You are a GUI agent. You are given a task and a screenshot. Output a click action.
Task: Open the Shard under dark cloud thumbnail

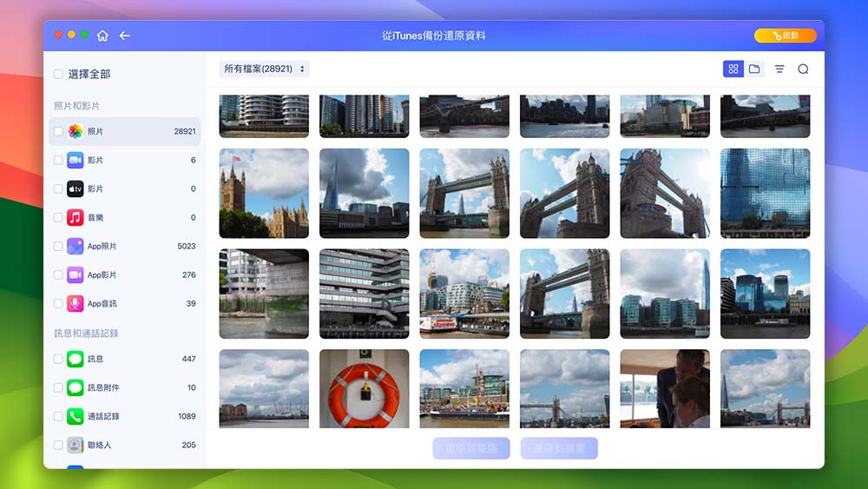[365, 194]
